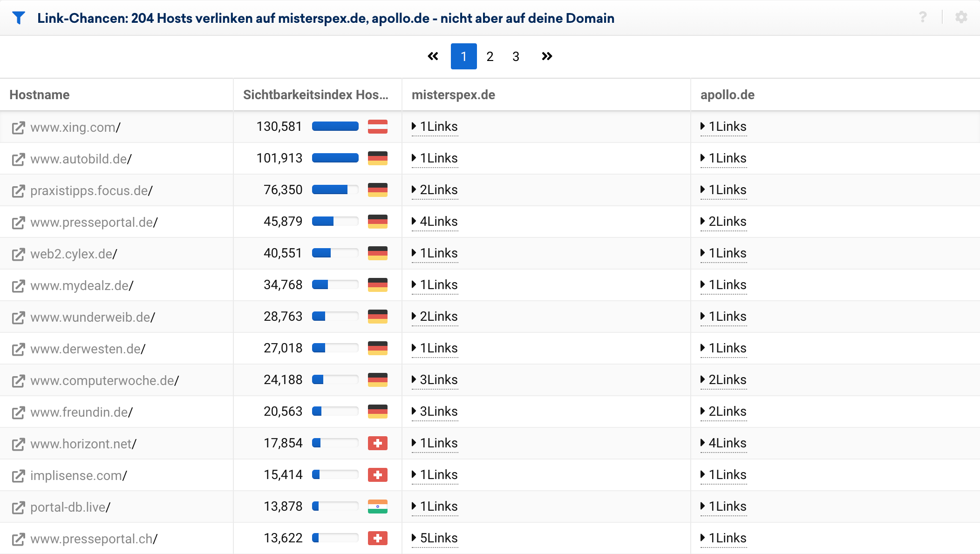Click external link icon beside www.autobild.de
This screenshot has width=980, height=554.
pyautogui.click(x=18, y=159)
